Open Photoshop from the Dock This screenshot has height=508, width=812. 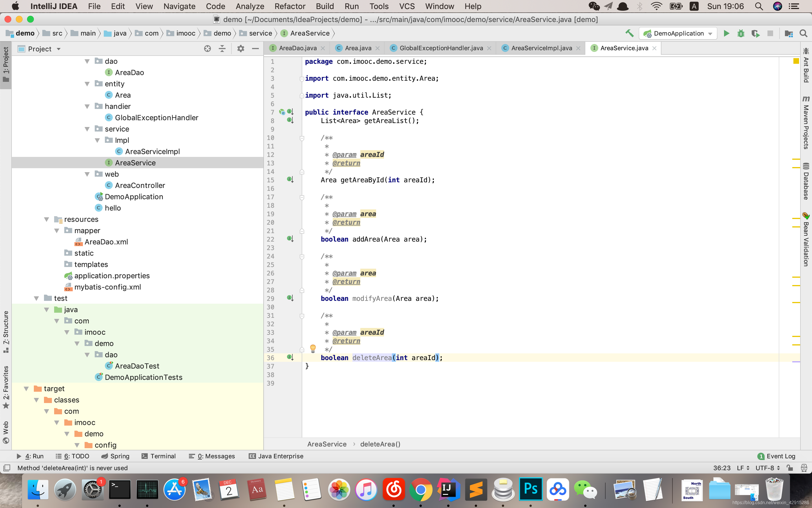pos(531,490)
